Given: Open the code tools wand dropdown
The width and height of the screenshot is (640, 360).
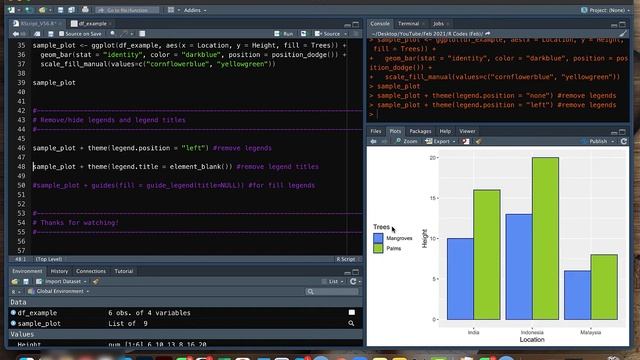Looking at the screenshot, I should (x=126, y=34).
